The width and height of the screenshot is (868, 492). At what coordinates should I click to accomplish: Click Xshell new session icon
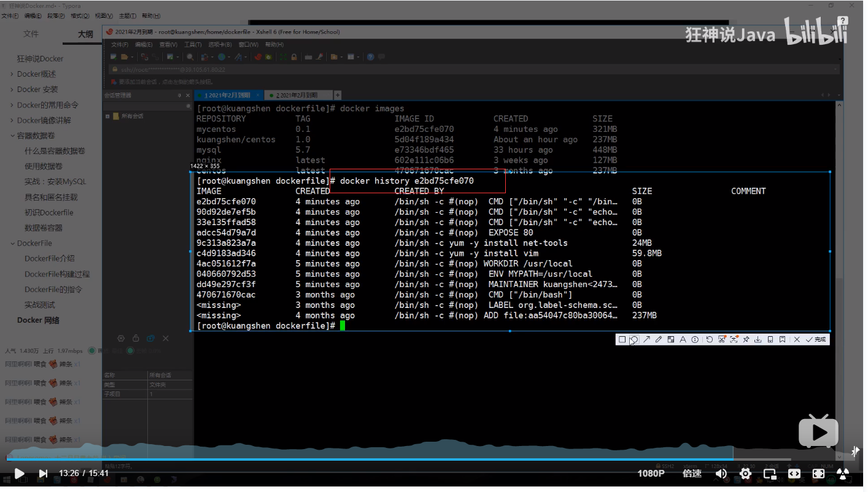pos(114,57)
